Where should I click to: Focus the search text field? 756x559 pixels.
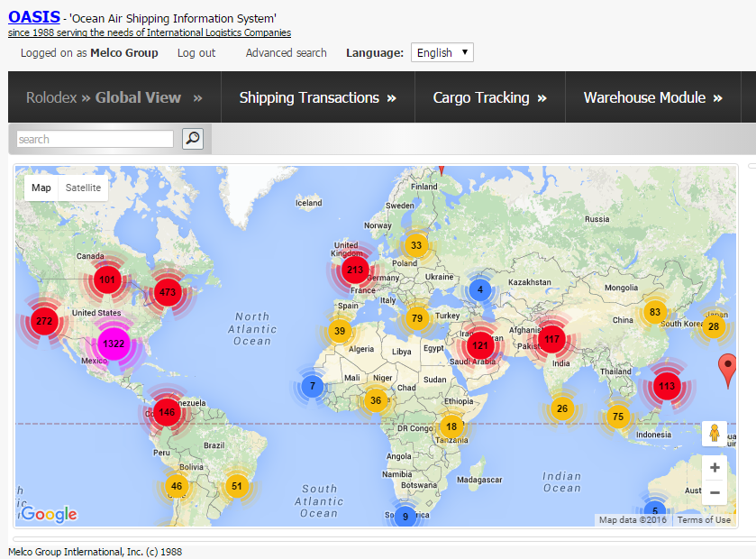point(95,139)
